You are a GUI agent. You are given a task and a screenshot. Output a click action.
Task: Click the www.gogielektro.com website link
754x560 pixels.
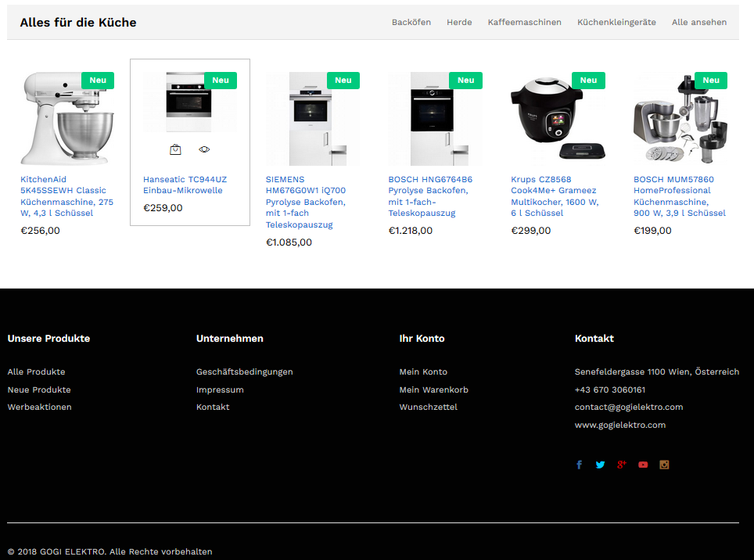click(619, 425)
